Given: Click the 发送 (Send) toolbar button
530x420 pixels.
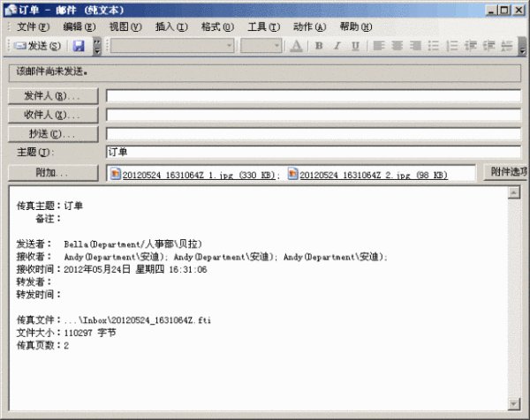Looking at the screenshot, I should 37,46.
